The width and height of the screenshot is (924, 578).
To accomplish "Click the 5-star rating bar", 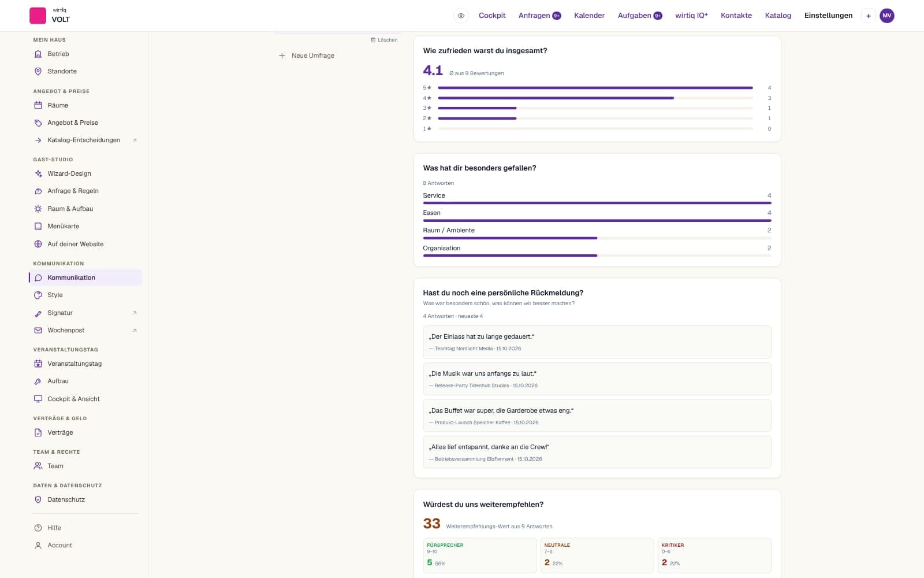I will (595, 88).
